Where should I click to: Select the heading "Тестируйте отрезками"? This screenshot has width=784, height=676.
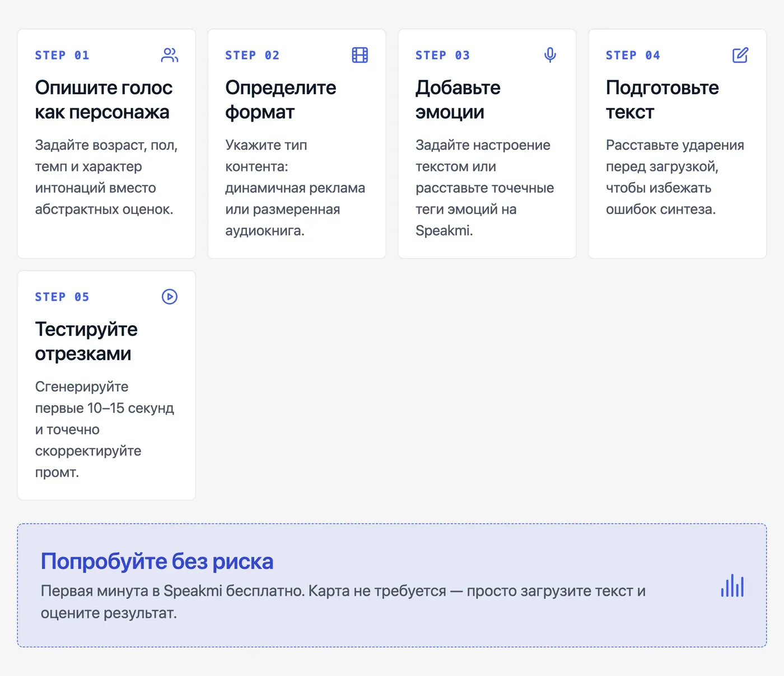tap(86, 342)
